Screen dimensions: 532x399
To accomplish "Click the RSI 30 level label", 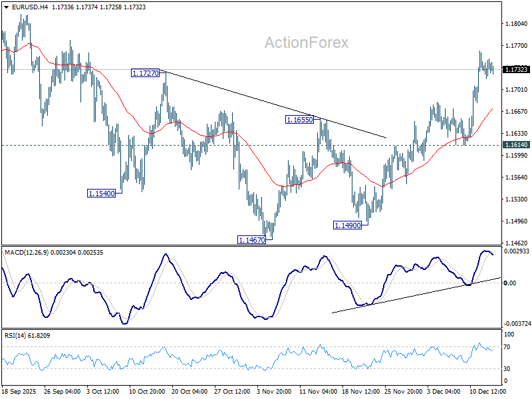I will tap(507, 369).
